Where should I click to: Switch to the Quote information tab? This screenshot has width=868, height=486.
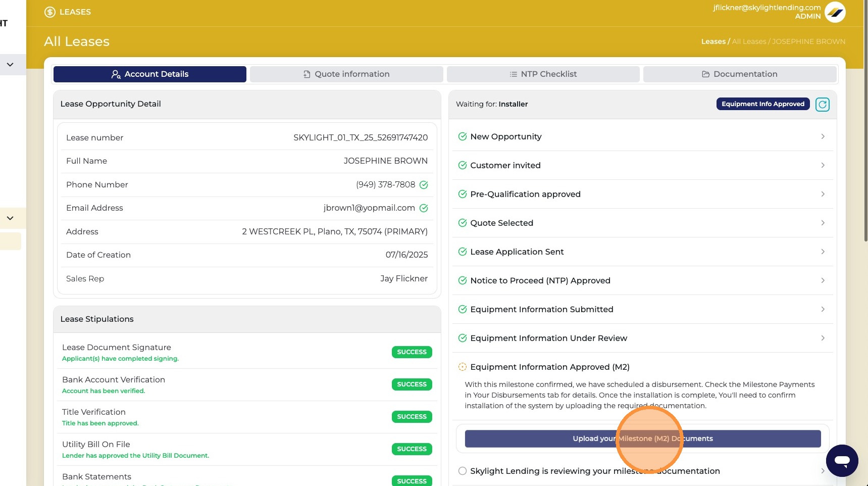[346, 74]
